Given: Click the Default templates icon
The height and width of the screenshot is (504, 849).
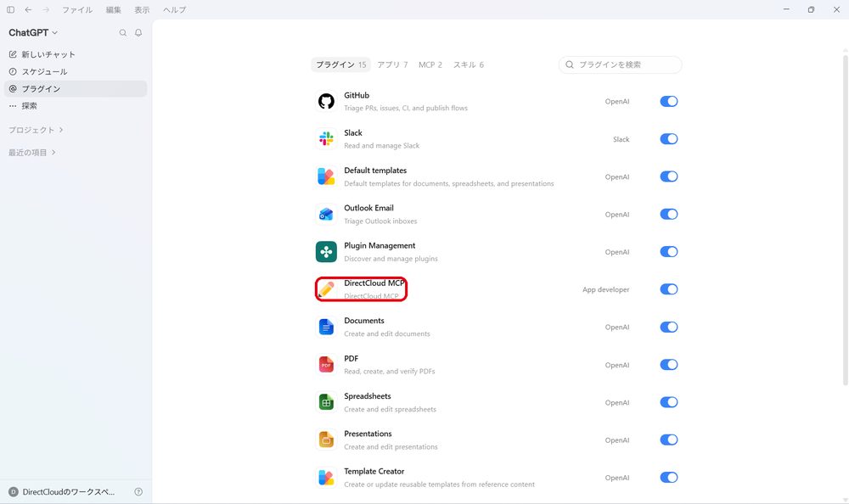Looking at the screenshot, I should (x=326, y=176).
